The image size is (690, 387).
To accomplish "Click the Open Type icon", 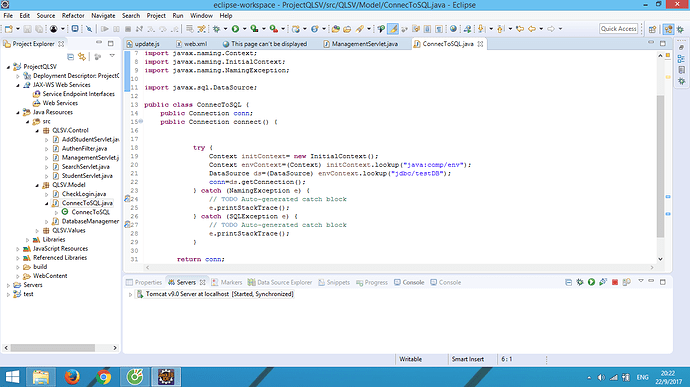I will tap(335, 29).
